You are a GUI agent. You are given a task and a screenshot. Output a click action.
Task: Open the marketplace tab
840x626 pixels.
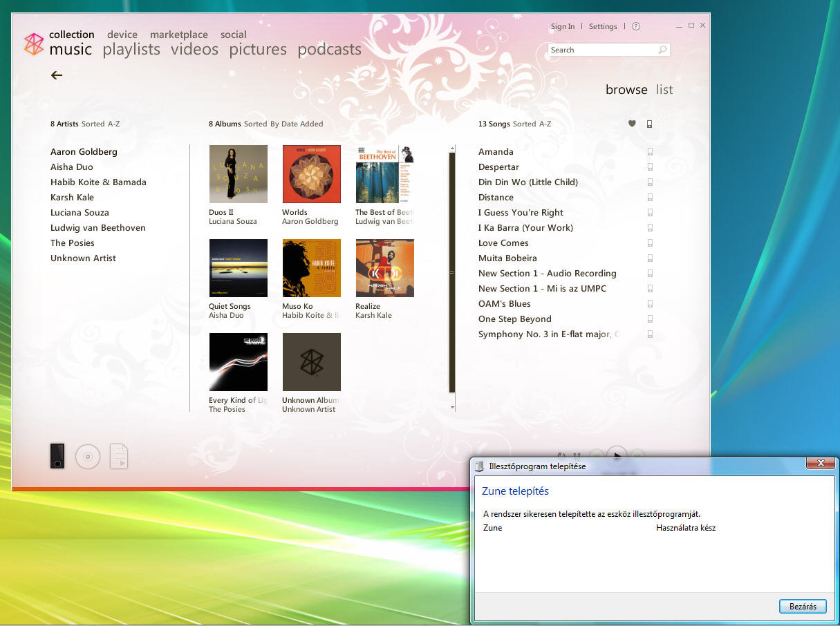click(178, 35)
